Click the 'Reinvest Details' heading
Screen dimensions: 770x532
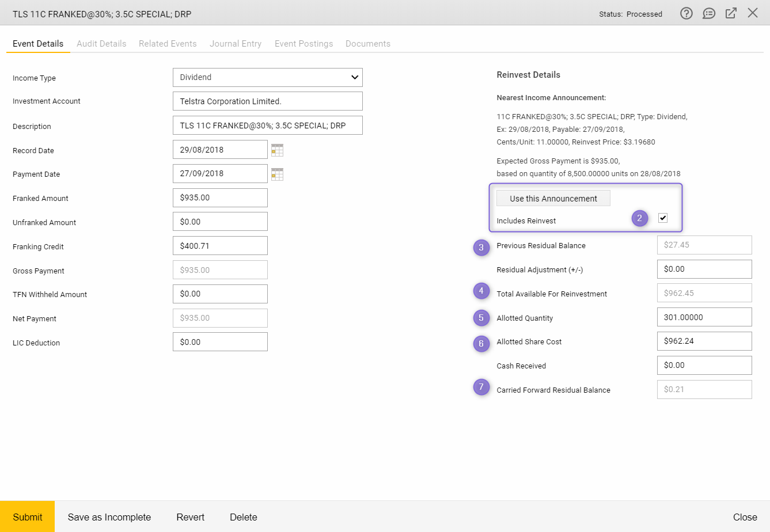click(528, 75)
